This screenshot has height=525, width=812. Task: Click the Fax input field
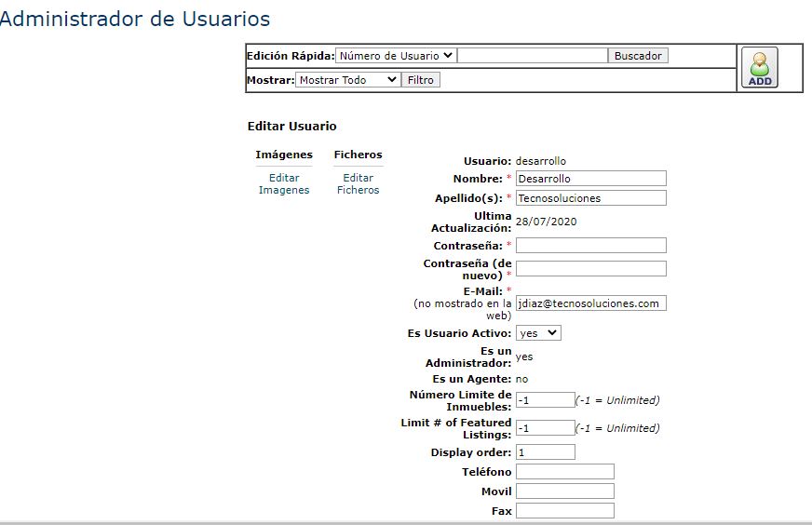pyautogui.click(x=564, y=511)
